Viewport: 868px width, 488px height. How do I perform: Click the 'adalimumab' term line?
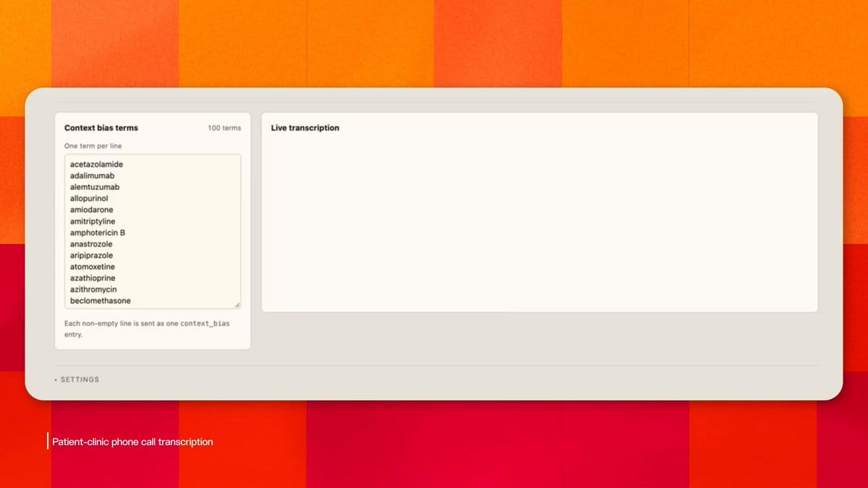92,176
